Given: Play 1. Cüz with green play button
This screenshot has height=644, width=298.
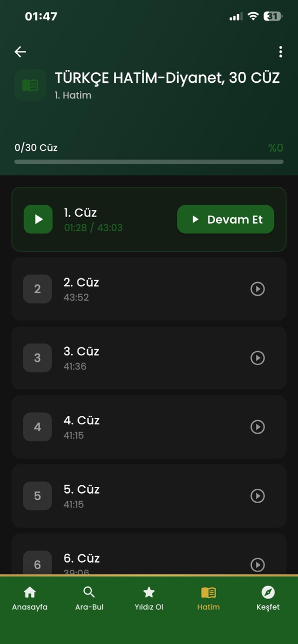Looking at the screenshot, I should (38, 219).
